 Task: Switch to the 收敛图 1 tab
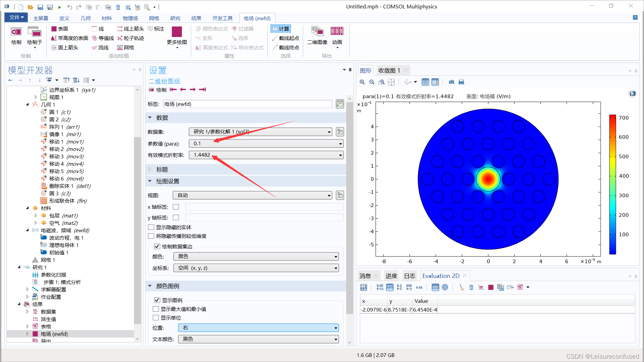click(x=389, y=70)
